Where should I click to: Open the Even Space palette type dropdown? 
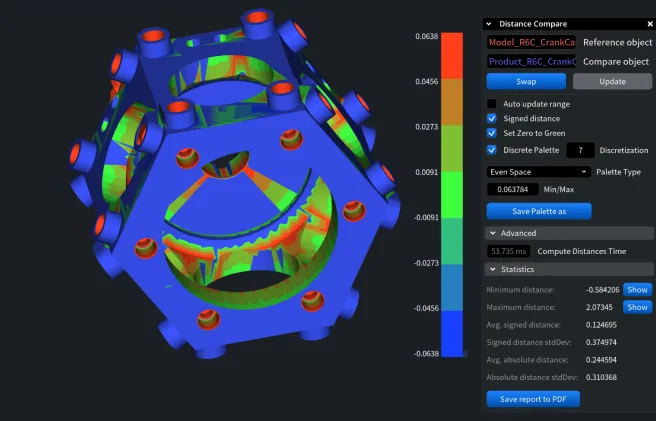(x=538, y=172)
